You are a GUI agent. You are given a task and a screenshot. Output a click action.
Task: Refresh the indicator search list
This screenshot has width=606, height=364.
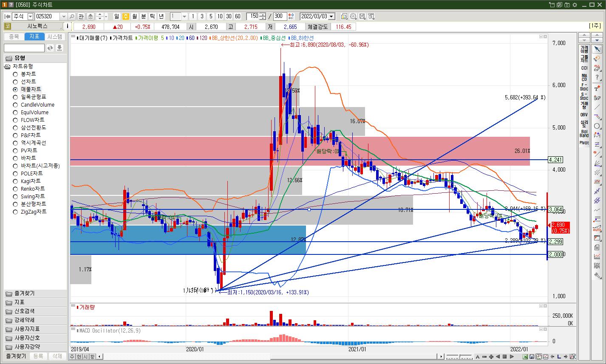[x=50, y=48]
